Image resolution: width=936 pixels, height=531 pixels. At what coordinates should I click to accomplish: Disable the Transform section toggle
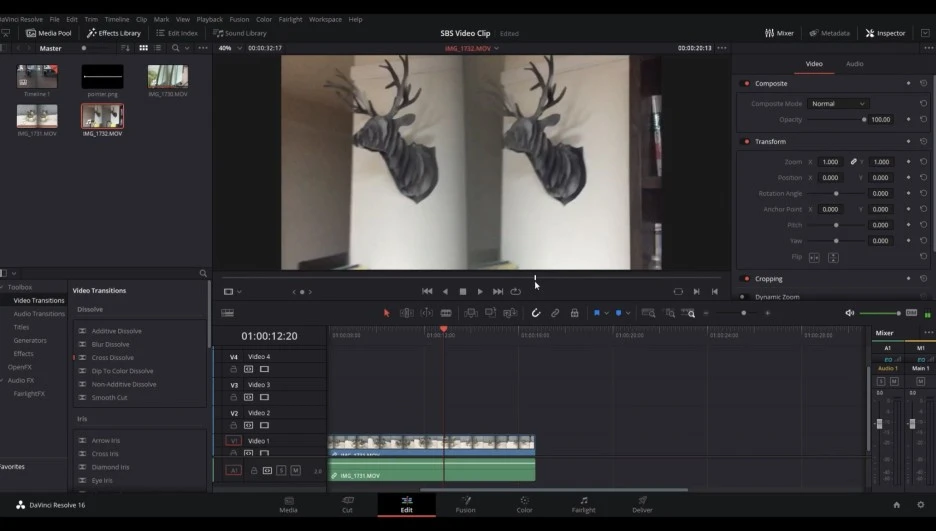(746, 142)
